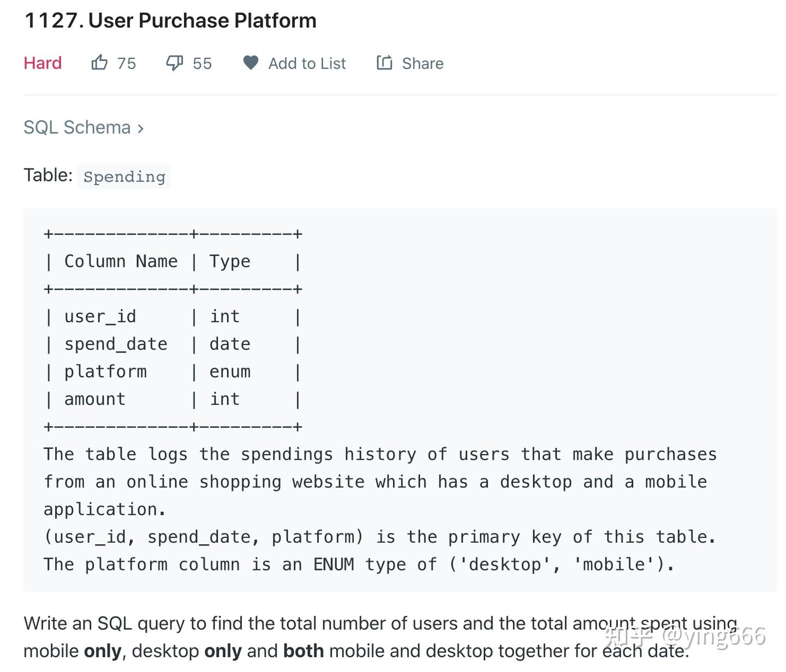Click the "Column Name" header in schema
This screenshot has height=672, width=786.
121,261
